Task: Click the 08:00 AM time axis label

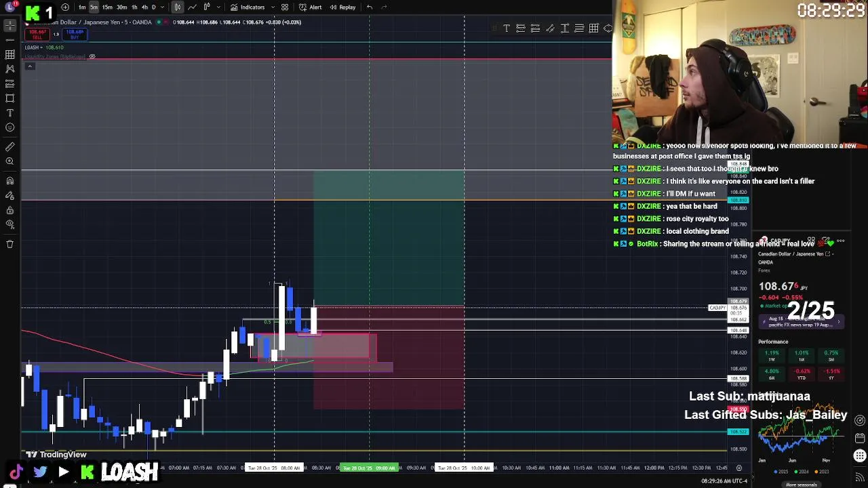Action: (x=274, y=468)
